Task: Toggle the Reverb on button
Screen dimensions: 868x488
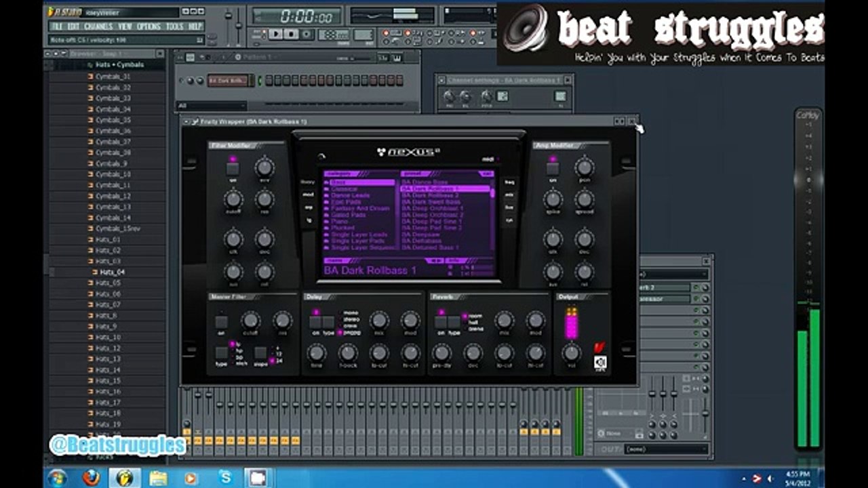Action: (441, 322)
